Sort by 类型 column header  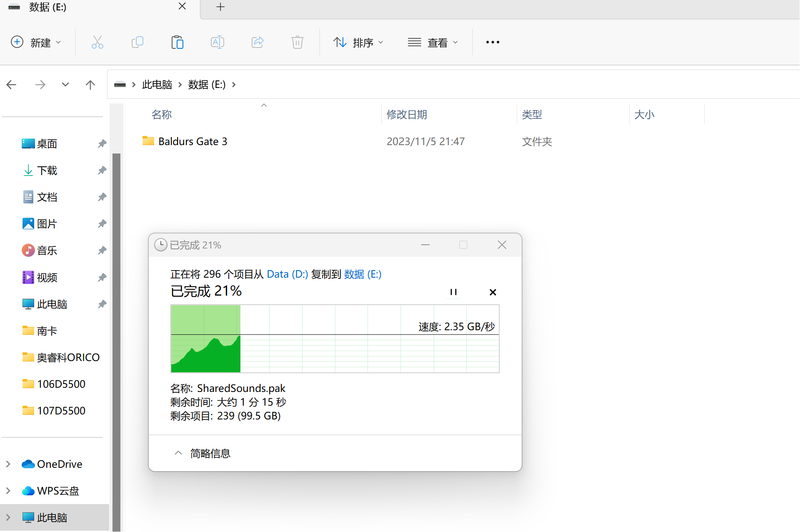[532, 115]
